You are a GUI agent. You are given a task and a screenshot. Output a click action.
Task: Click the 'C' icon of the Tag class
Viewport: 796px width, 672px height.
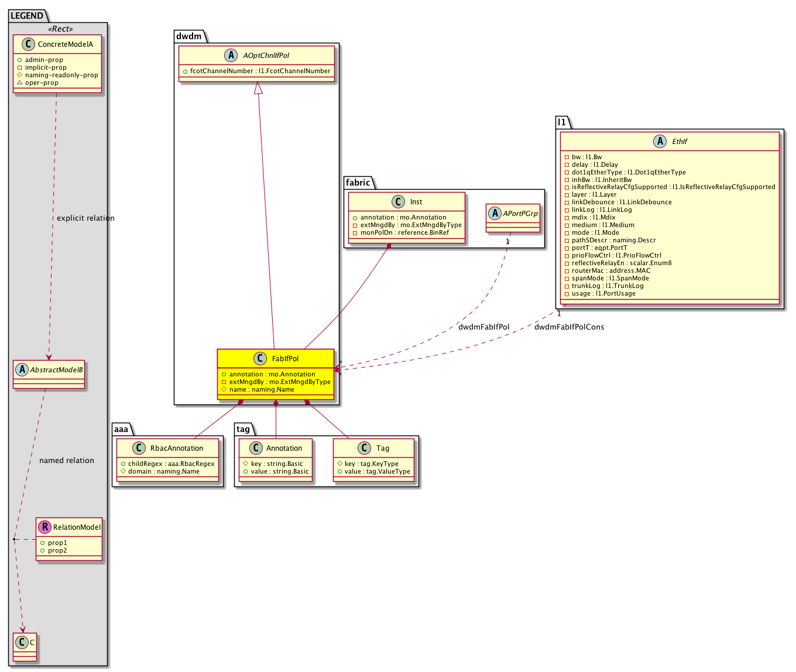[x=364, y=448]
